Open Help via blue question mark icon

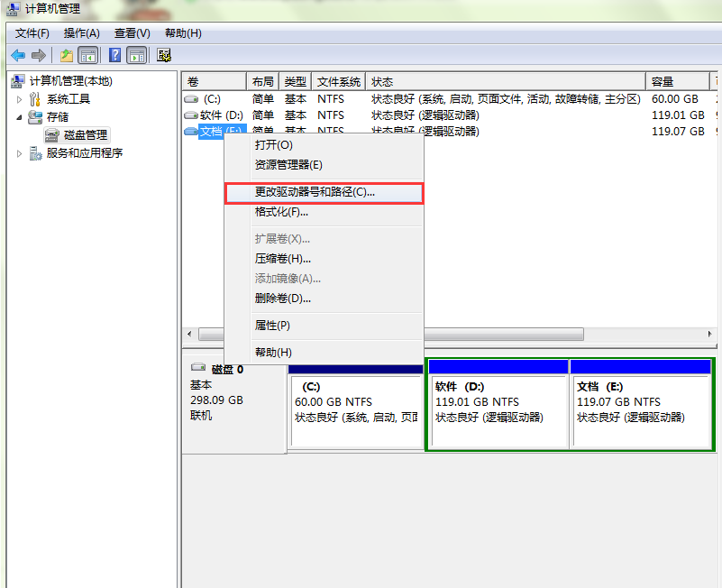[x=118, y=55]
